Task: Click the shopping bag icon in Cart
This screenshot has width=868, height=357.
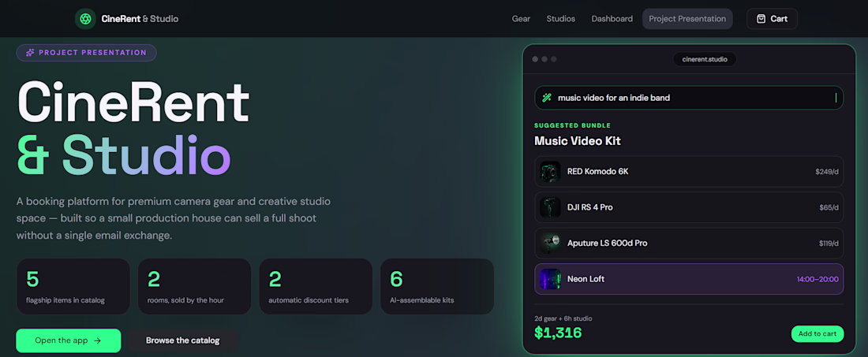Action: point(761,19)
